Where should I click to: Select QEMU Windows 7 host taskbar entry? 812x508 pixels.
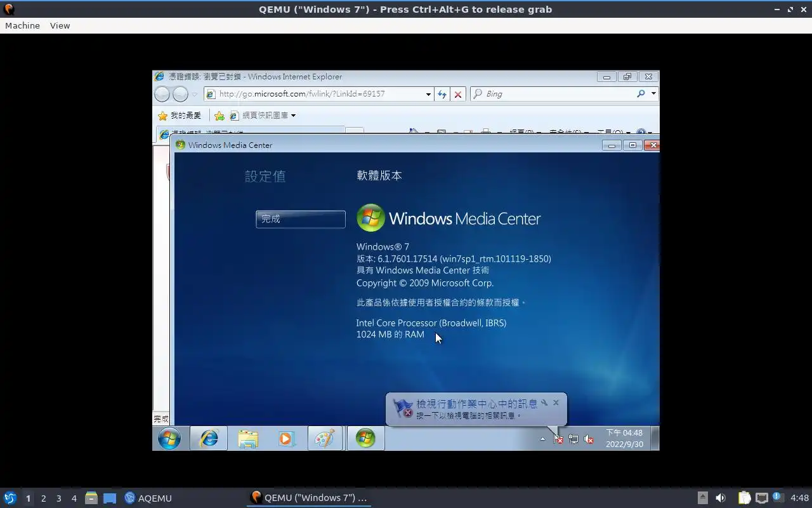pos(309,498)
